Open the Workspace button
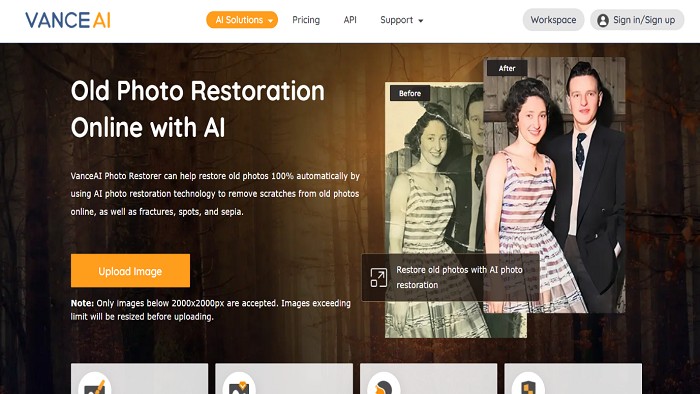The image size is (700, 394). (553, 20)
